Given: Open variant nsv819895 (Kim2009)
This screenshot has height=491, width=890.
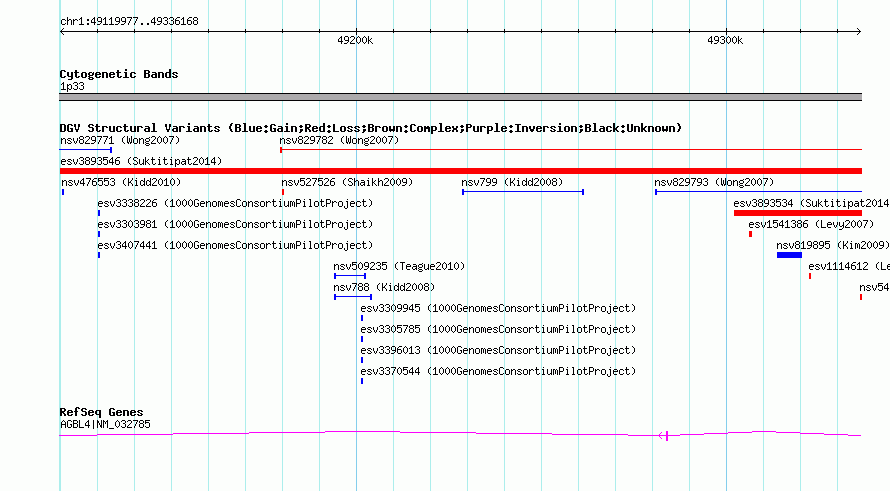Looking at the screenshot, I should 833,245.
